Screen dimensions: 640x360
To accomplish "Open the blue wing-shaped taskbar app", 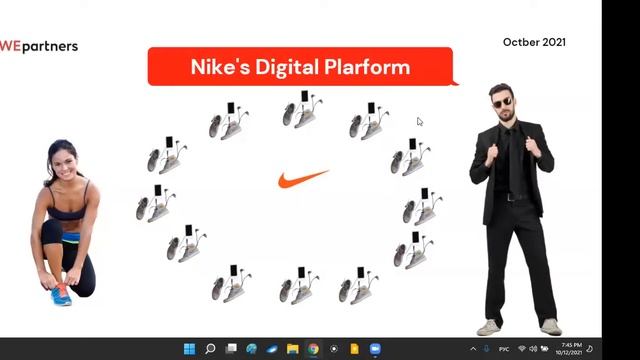I will coord(272,349).
